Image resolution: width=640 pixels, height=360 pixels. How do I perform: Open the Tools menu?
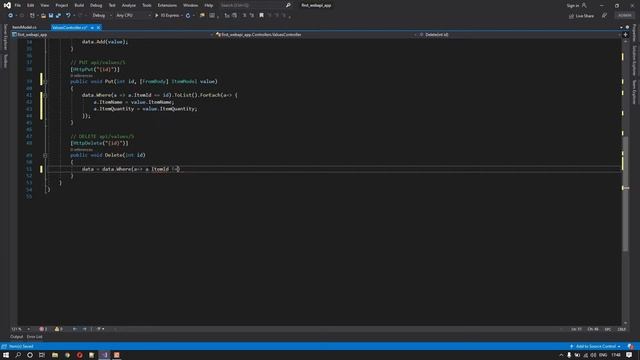click(x=147, y=5)
